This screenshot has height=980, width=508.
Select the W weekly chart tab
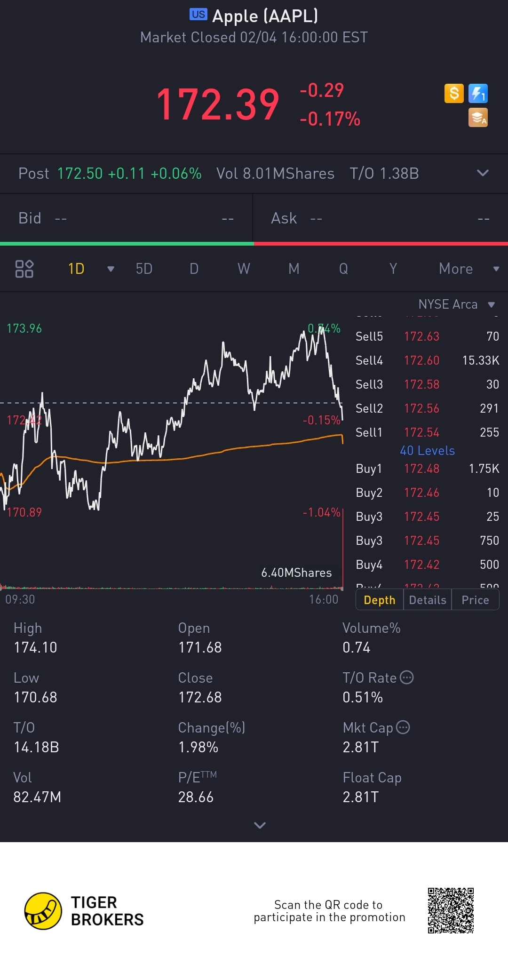tap(244, 269)
